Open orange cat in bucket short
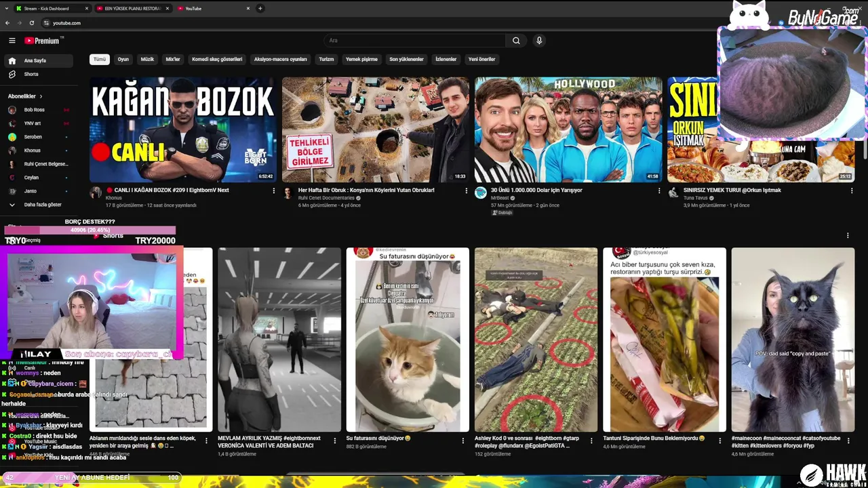 [408, 340]
